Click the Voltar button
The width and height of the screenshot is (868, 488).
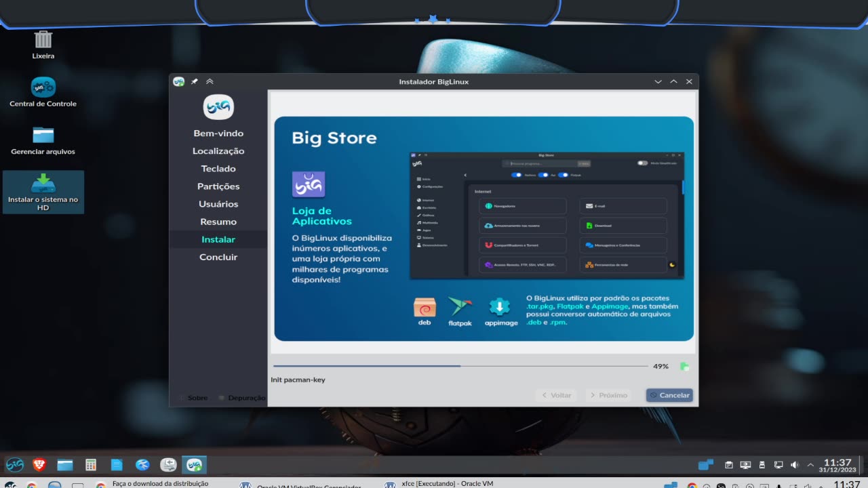click(x=555, y=395)
